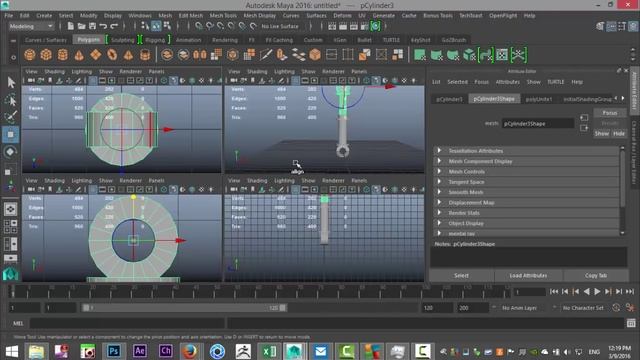Screen dimensions: 640x360
Task: Choose the Paint selection tool
Action: (x=11, y=117)
